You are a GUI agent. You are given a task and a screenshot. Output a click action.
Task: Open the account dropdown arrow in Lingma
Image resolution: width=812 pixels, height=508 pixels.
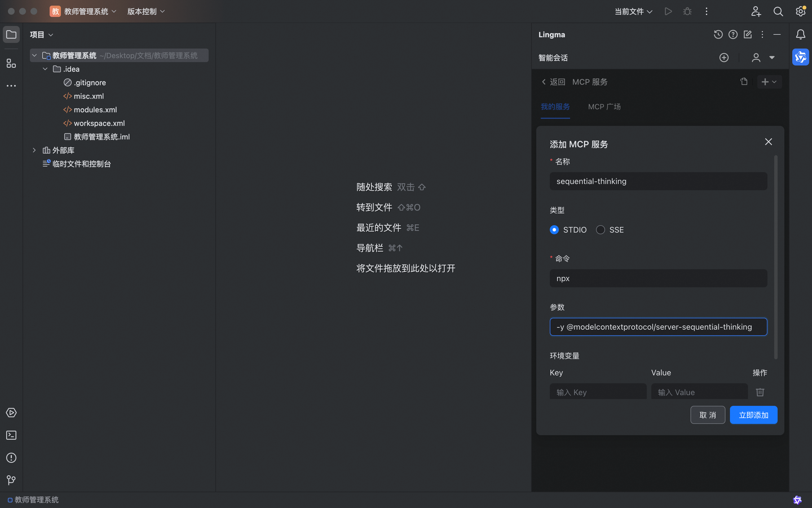coord(772,58)
